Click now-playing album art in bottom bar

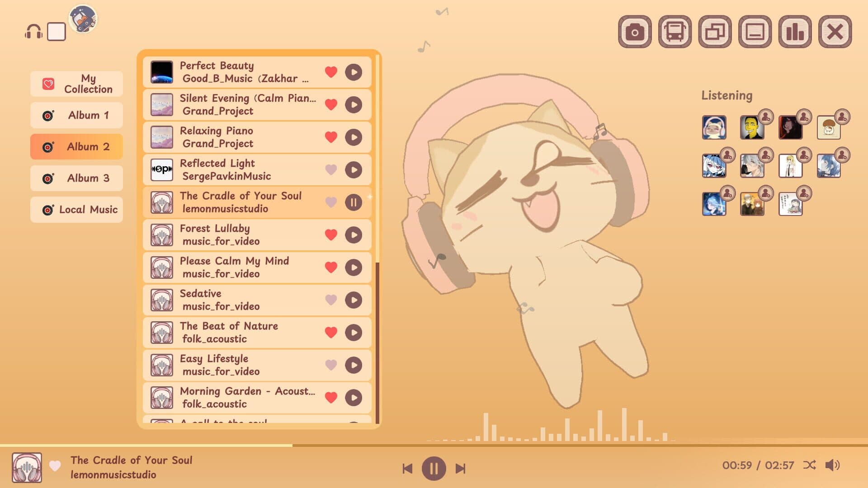click(x=27, y=468)
